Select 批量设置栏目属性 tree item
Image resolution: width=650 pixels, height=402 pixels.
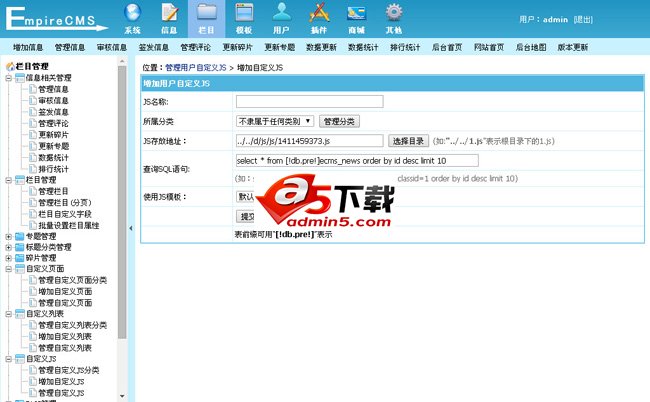coord(69,225)
